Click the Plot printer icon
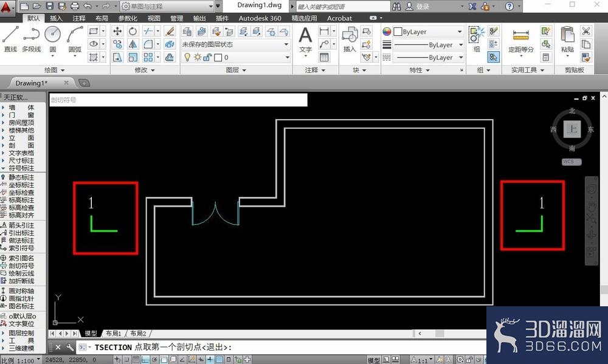Viewport: 608px width, 364px height. [75, 6]
